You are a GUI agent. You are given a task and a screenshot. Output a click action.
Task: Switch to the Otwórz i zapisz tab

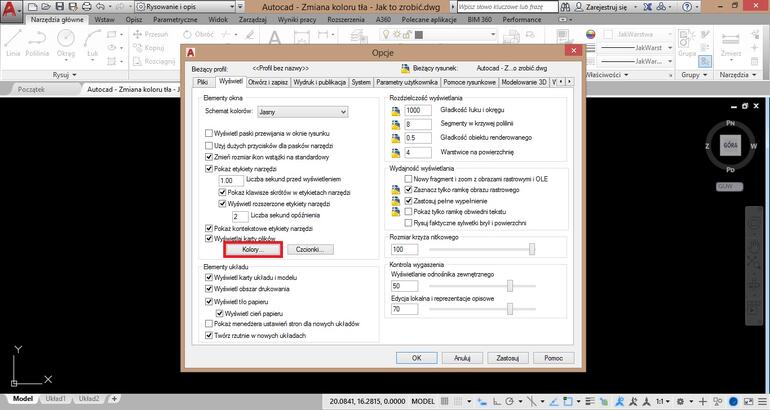pyautogui.click(x=268, y=82)
